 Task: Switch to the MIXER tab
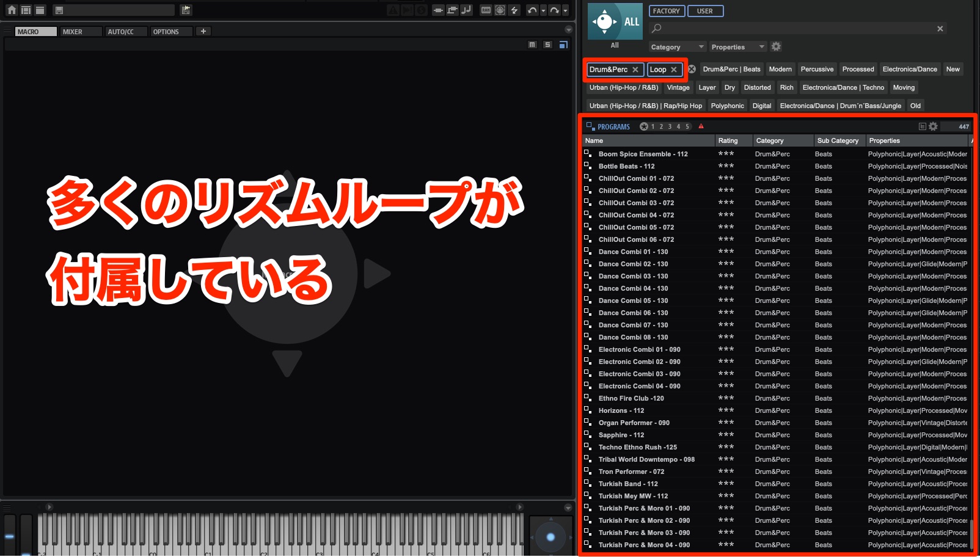tap(81, 32)
